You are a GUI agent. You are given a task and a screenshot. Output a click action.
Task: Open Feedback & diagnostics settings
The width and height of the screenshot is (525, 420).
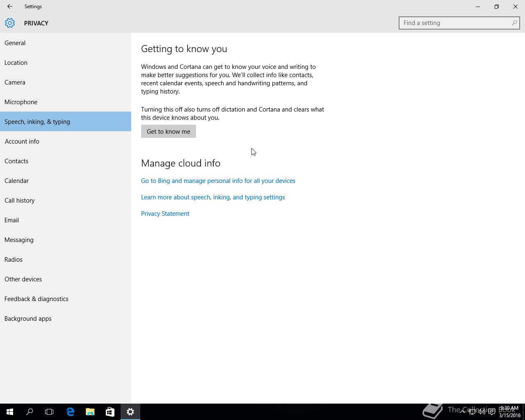(x=66, y=299)
